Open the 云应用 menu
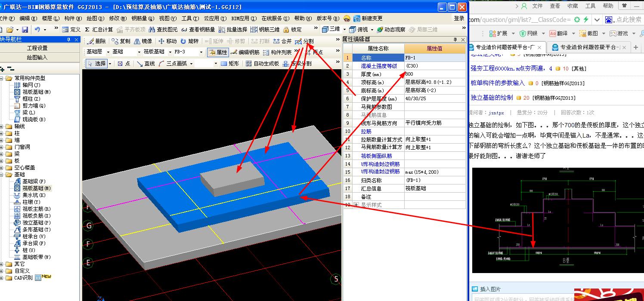The width and height of the screenshot is (644, 301). pyautogui.click(x=215, y=18)
